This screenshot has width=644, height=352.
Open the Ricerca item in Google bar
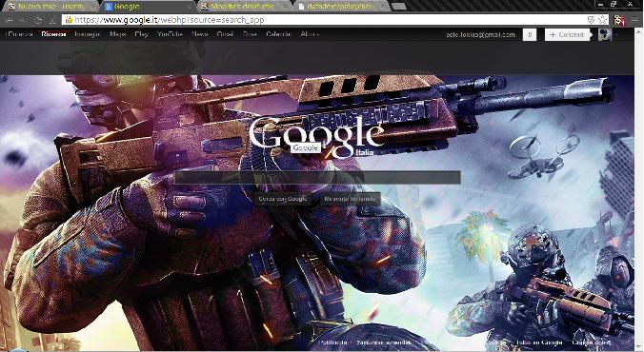[x=53, y=34]
